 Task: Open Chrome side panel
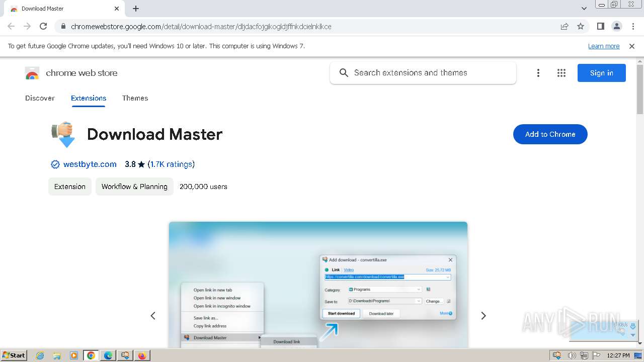[x=600, y=26]
